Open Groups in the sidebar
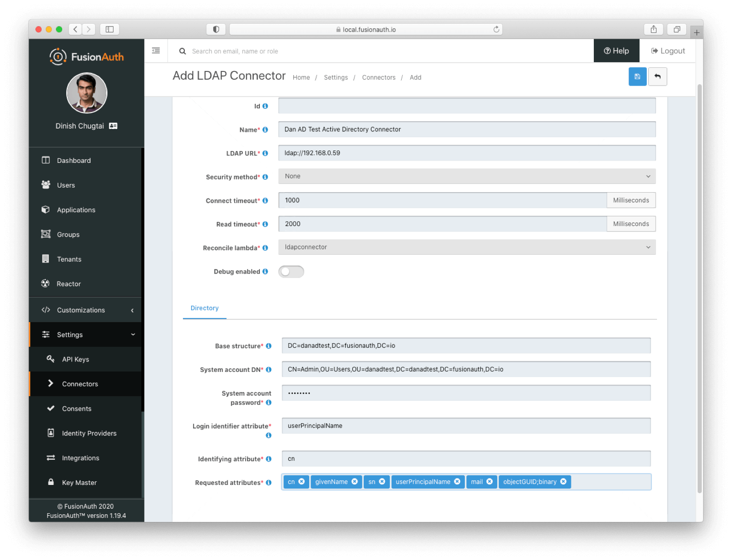The image size is (732, 560). [85, 234]
